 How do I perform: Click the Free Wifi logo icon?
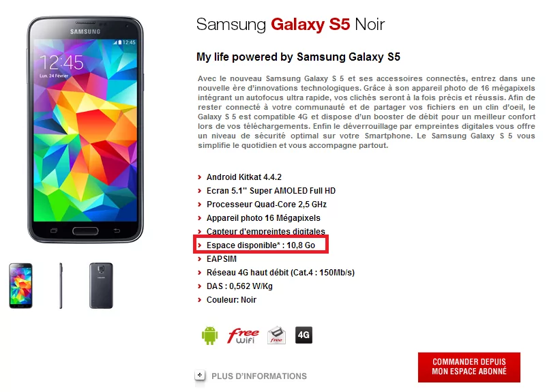pyautogui.click(x=243, y=335)
